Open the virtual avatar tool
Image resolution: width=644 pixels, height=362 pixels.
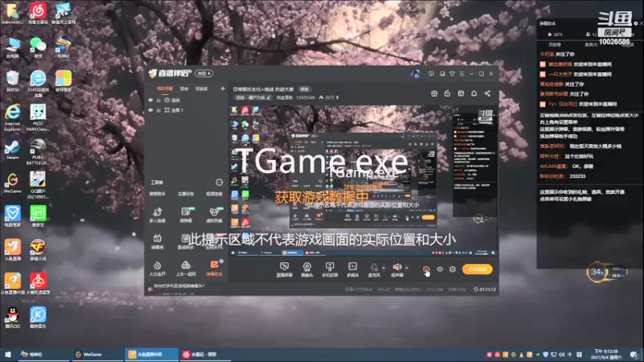[x=214, y=215]
